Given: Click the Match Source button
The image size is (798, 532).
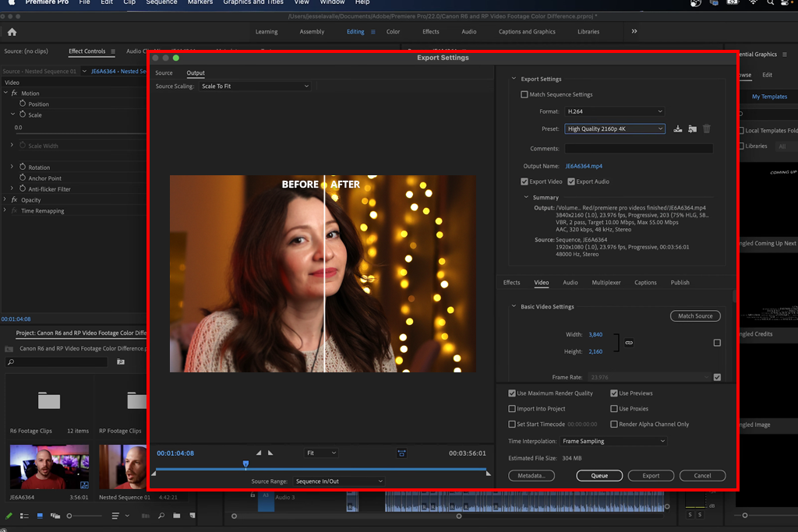Looking at the screenshot, I should click(695, 315).
